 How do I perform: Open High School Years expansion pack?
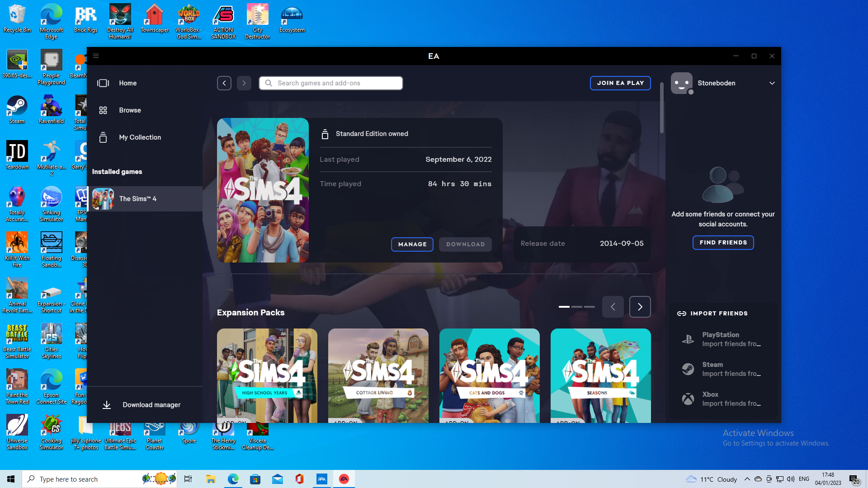(x=267, y=375)
